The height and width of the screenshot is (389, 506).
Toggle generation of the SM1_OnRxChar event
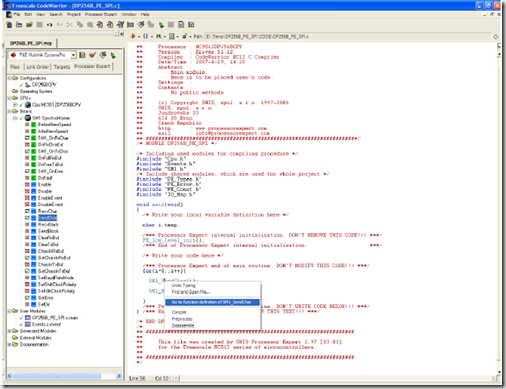tap(27, 138)
